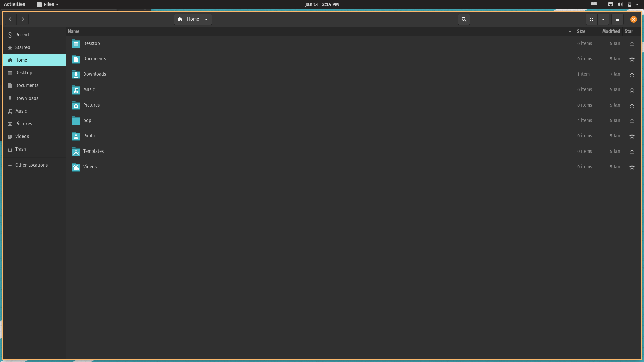644x362 pixels.
Task: Switch to grid view icon
Action: point(592,19)
